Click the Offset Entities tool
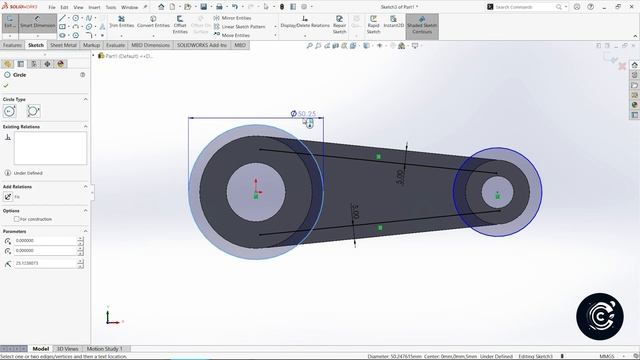 click(x=180, y=24)
